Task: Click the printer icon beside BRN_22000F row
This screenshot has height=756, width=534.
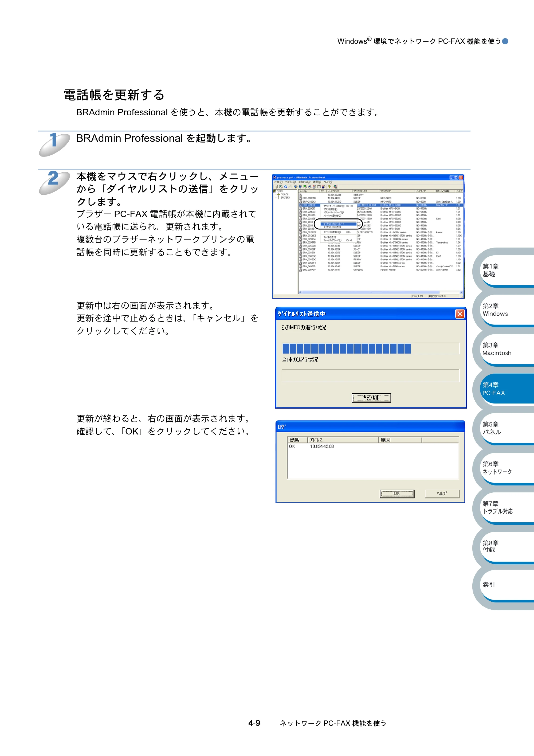Action: tap(301, 205)
